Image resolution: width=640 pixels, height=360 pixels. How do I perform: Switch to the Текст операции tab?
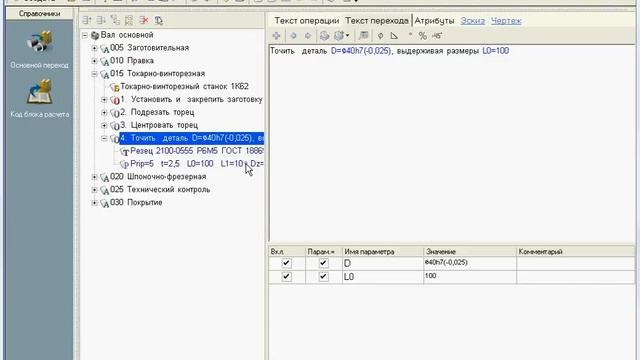307,20
